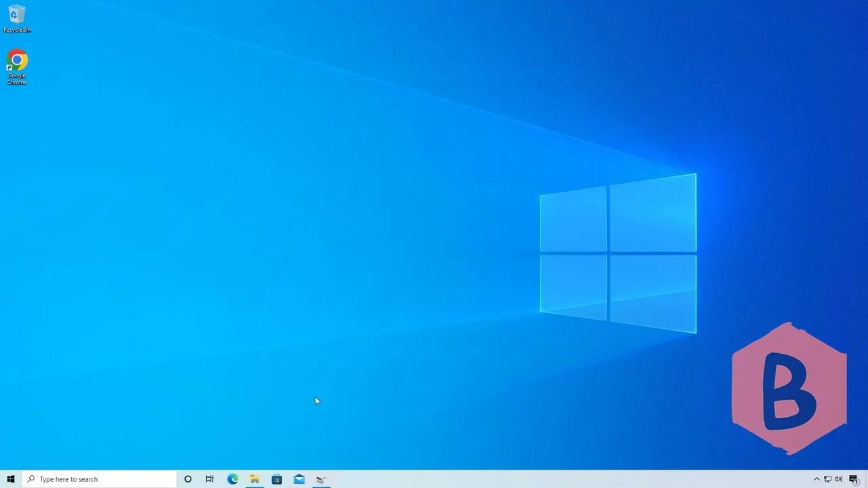The width and height of the screenshot is (868, 488).
Task: Open Paint 3D from the taskbar
Action: pyautogui.click(x=321, y=479)
